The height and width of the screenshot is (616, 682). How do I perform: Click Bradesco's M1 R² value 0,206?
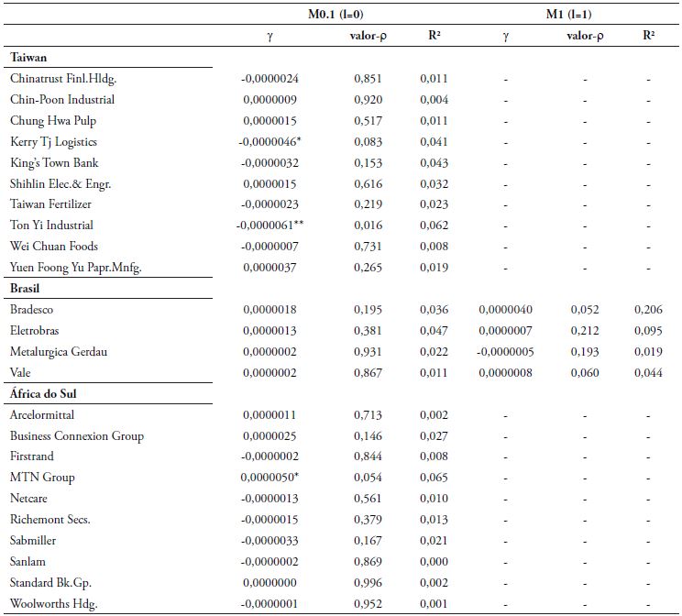coord(649,310)
